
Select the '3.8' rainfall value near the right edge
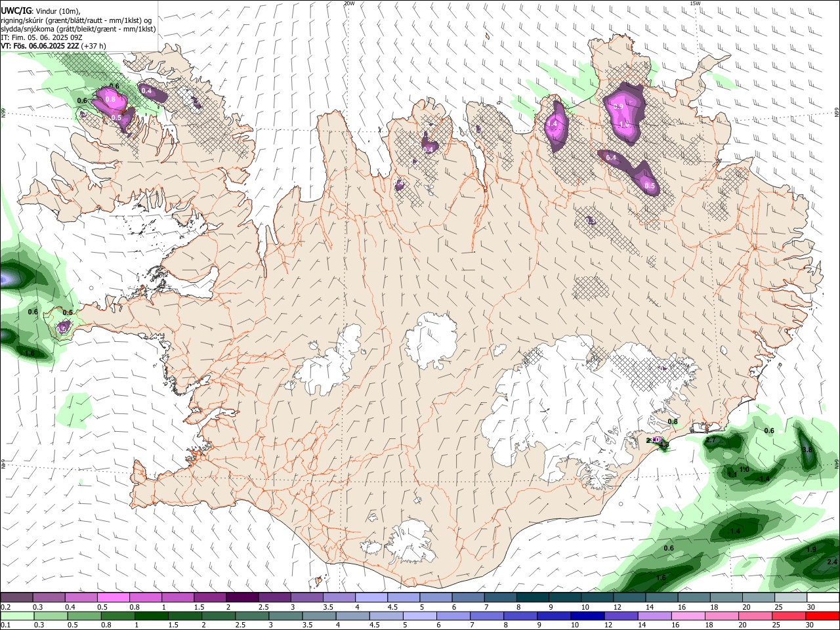[x=807, y=450]
